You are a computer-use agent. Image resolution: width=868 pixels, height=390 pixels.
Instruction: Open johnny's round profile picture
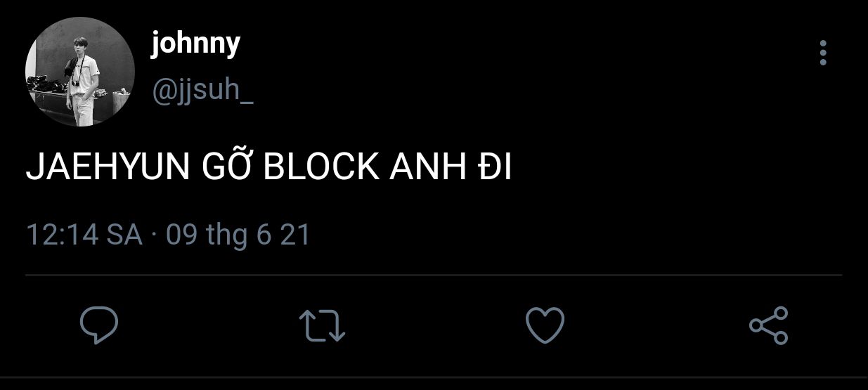[79, 72]
